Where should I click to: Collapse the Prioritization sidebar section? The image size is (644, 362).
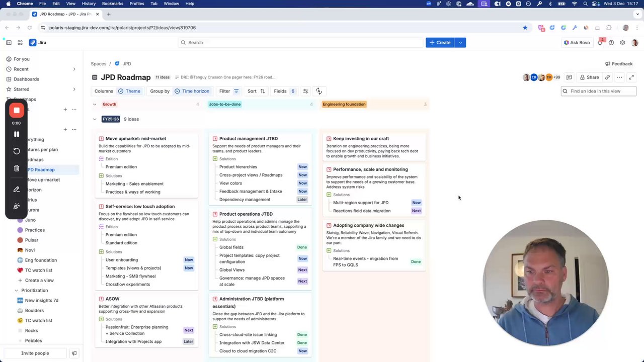coord(16,291)
